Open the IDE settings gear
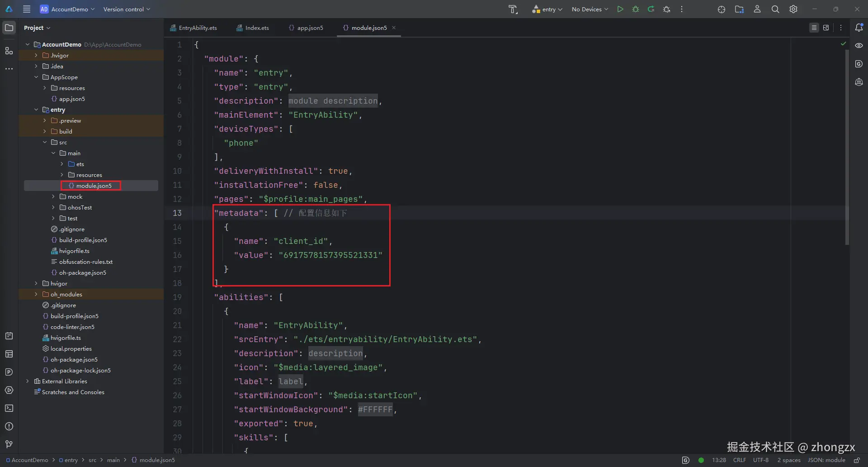Screen dimensions: 868x467 [x=793, y=9]
